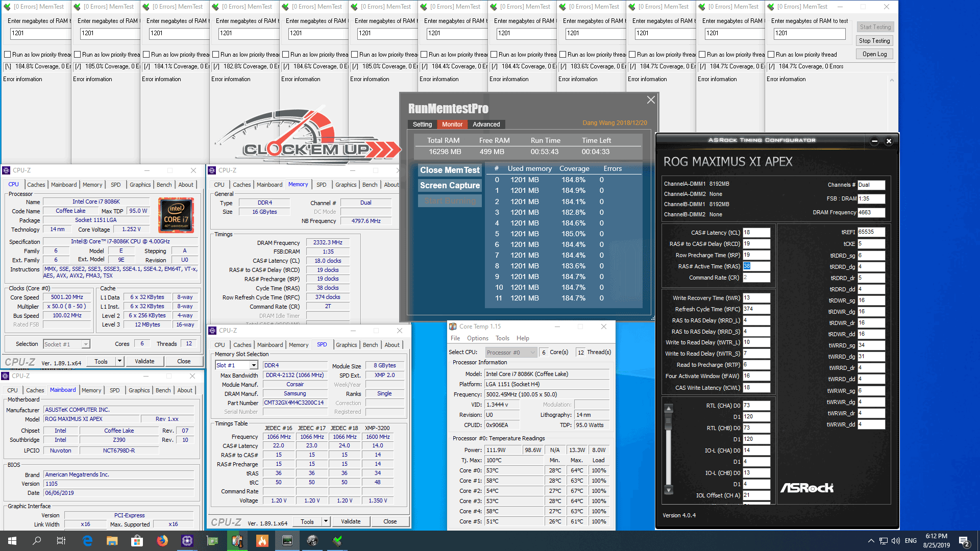Click the CPU-Z taskbar icon

[x=187, y=541]
